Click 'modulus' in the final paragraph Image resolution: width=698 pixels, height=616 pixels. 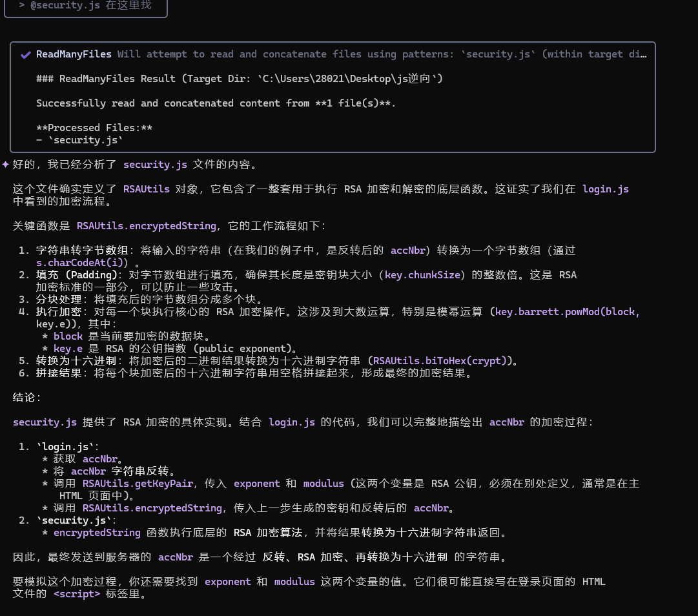click(294, 582)
